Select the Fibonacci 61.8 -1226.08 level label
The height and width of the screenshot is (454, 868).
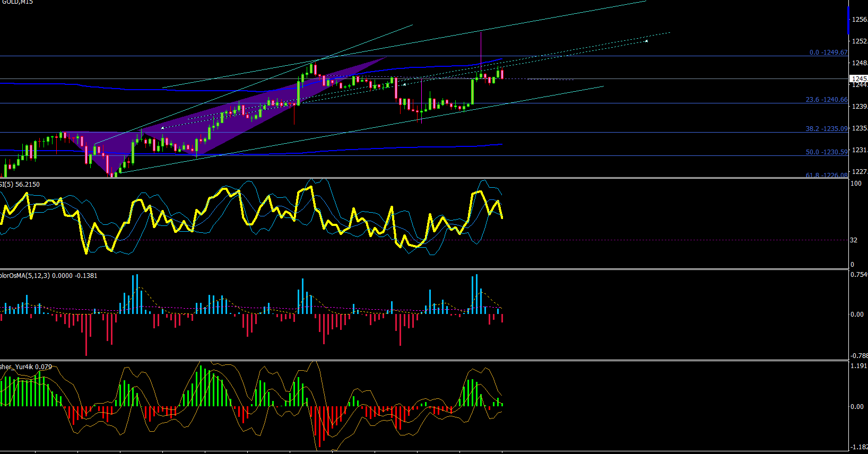tap(827, 175)
